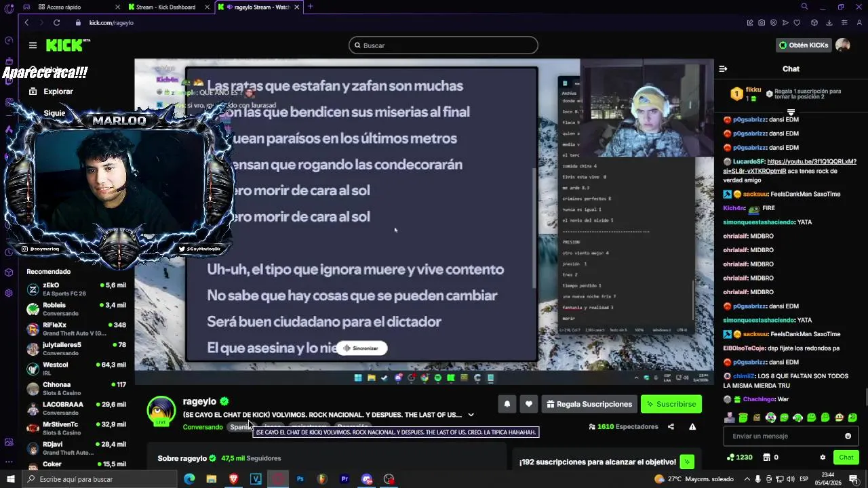Open the youtu.be link in chat

point(790,166)
